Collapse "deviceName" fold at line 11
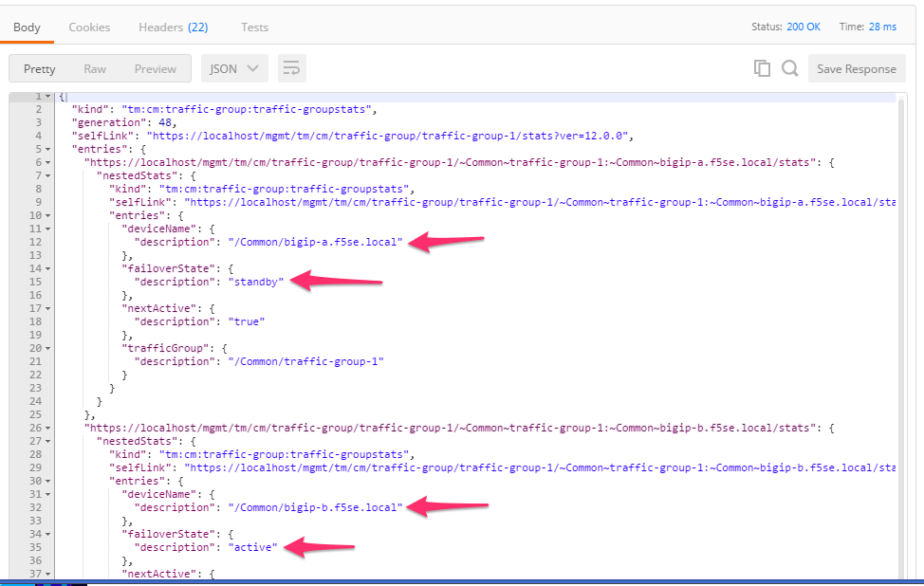 click(x=47, y=229)
